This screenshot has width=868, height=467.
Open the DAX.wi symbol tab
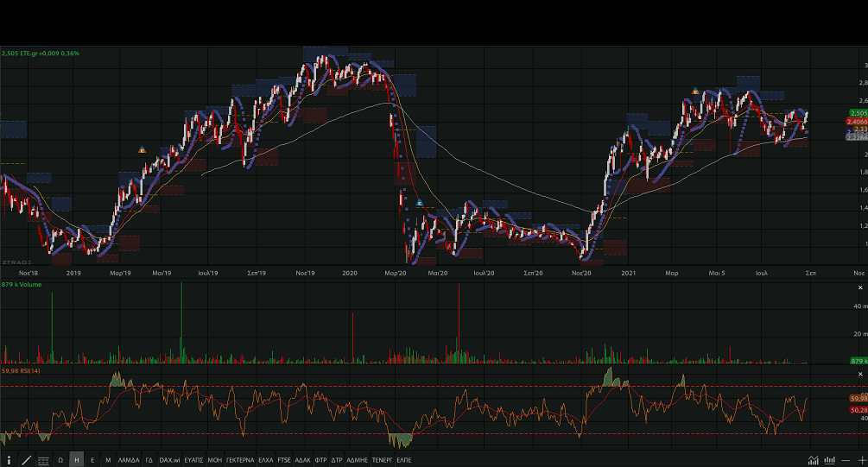[x=169, y=460]
